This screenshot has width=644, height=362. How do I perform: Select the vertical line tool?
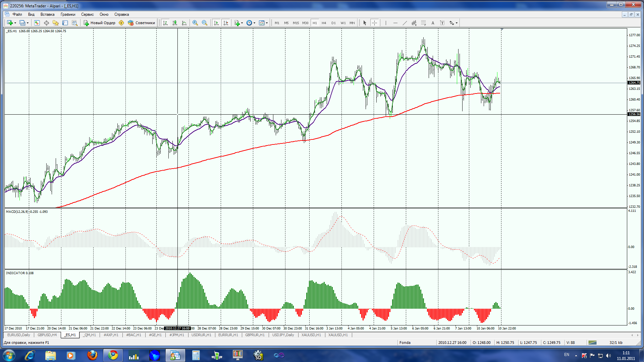point(386,23)
